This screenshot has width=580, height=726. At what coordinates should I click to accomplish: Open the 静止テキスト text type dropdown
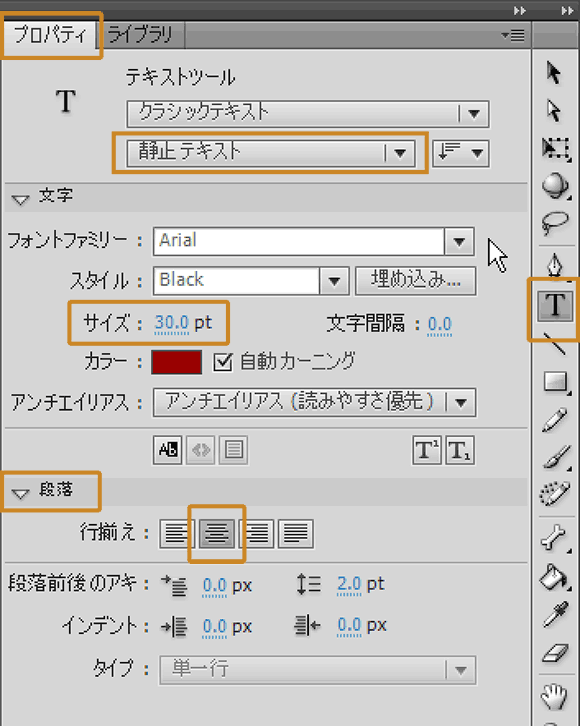tap(271, 153)
